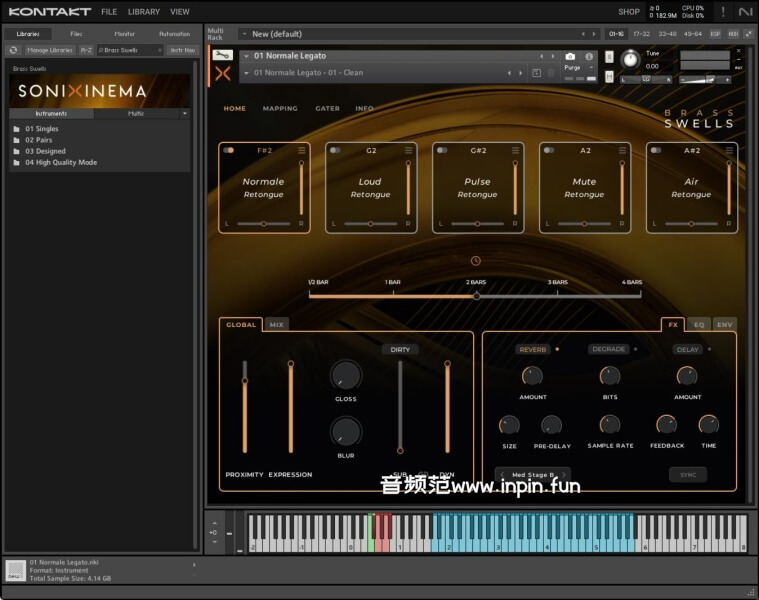This screenshot has height=600, width=759.
Task: Toggle the Pulse articulation power switch
Action: click(x=442, y=151)
